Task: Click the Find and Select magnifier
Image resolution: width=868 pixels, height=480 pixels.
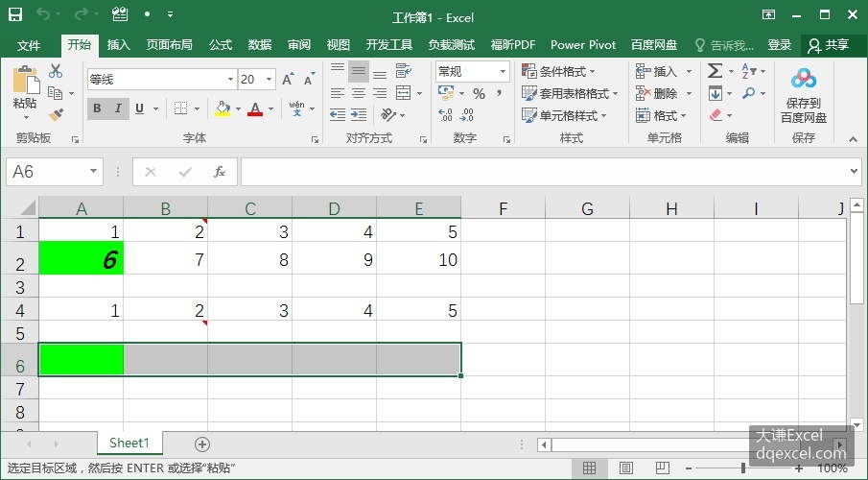Action: 748,93
